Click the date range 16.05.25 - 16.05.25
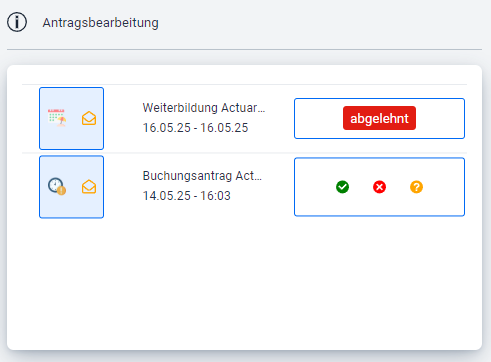 pyautogui.click(x=195, y=128)
